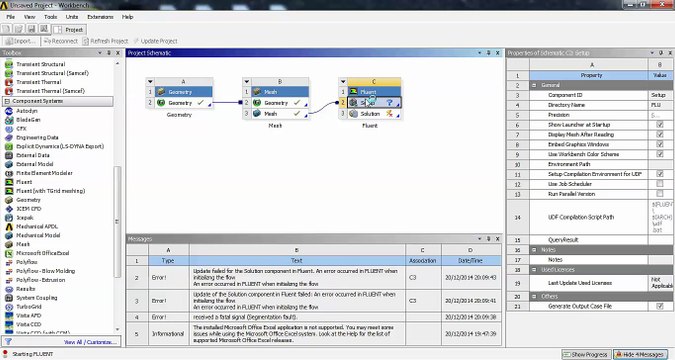
Task: Select the TurboGrid component icon
Action: [x=9, y=307]
